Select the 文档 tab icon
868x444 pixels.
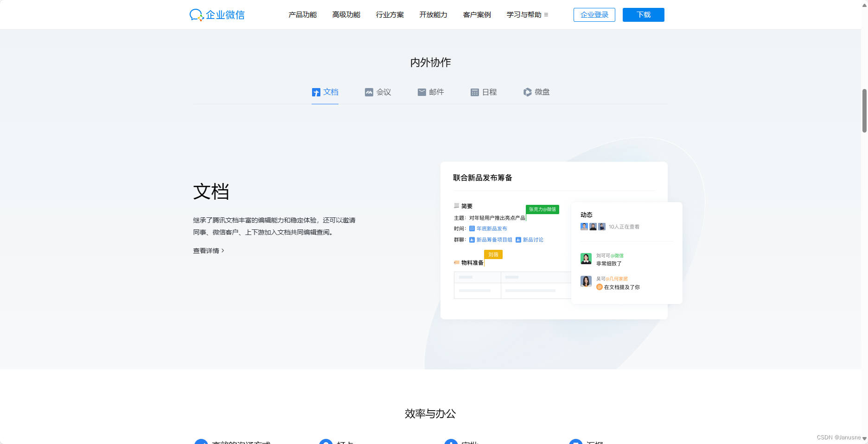pyautogui.click(x=316, y=92)
